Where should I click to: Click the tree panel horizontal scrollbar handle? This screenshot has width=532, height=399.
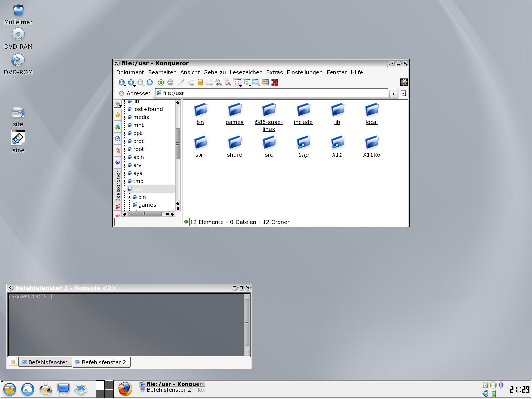pos(144,214)
